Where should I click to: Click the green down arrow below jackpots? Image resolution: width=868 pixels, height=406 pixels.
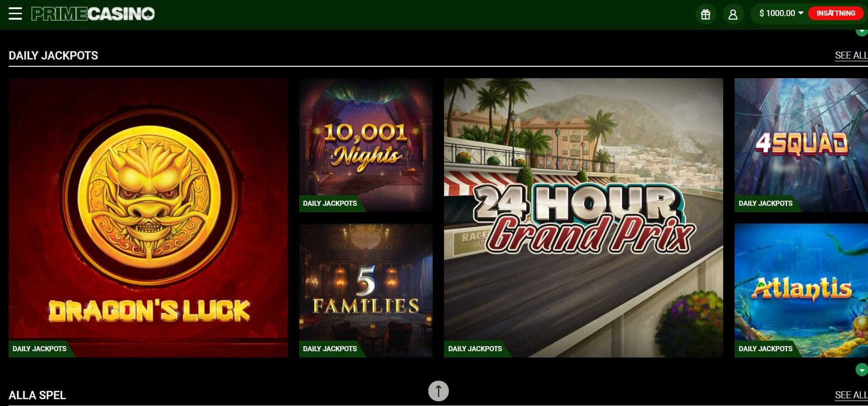tap(862, 369)
